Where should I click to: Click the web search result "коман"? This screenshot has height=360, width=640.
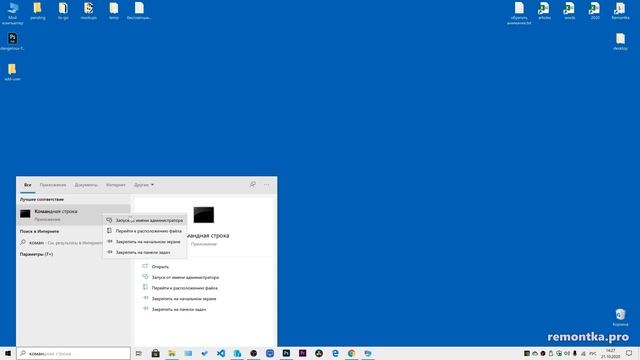pos(61,242)
